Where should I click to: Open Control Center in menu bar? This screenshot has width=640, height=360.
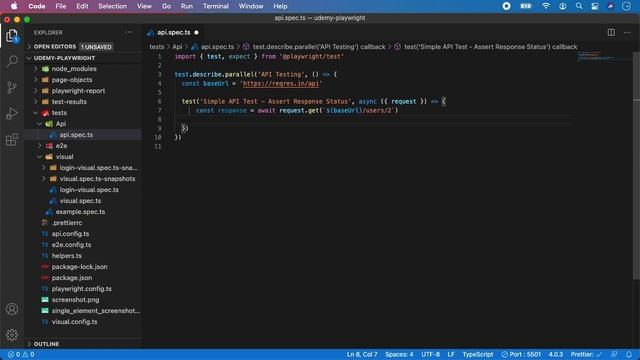click(595, 6)
